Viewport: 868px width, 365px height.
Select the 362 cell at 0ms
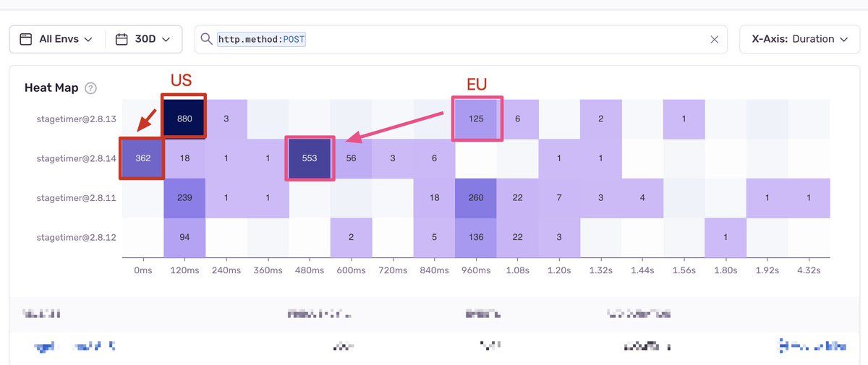click(x=142, y=158)
